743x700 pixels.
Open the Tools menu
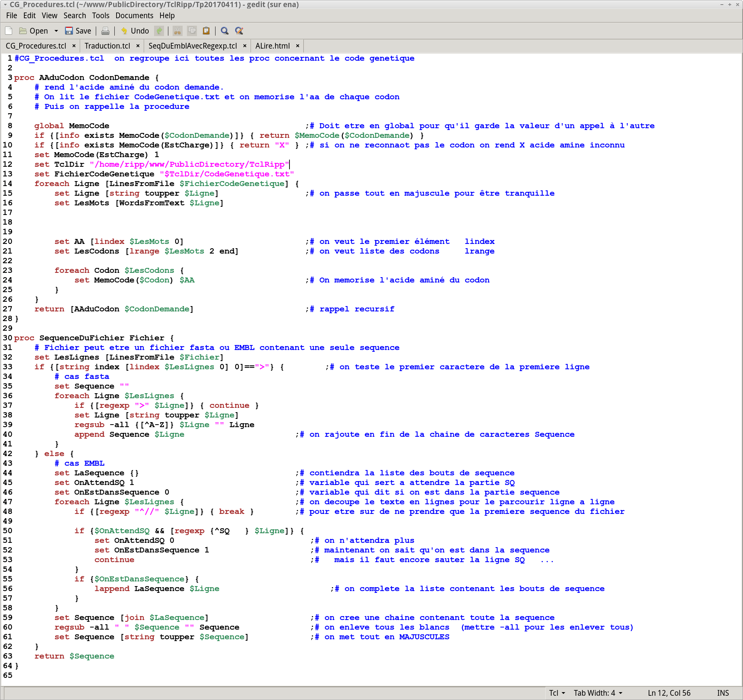pos(101,15)
